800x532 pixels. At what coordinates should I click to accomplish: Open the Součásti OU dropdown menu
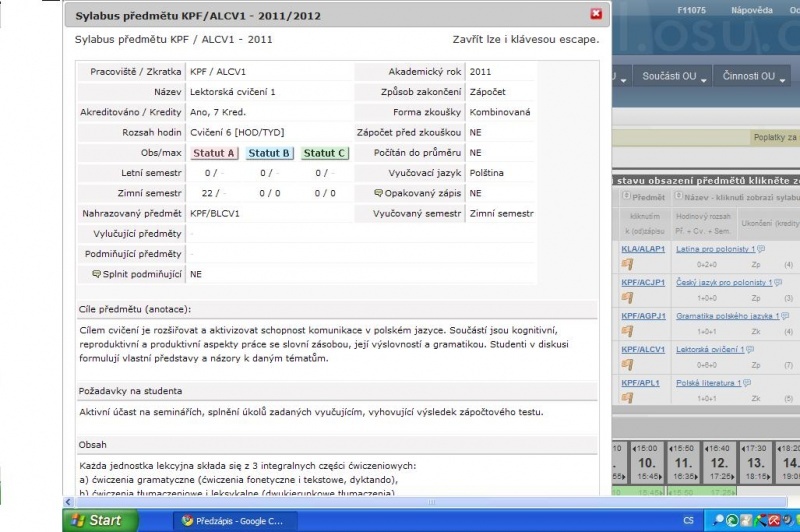coord(673,77)
